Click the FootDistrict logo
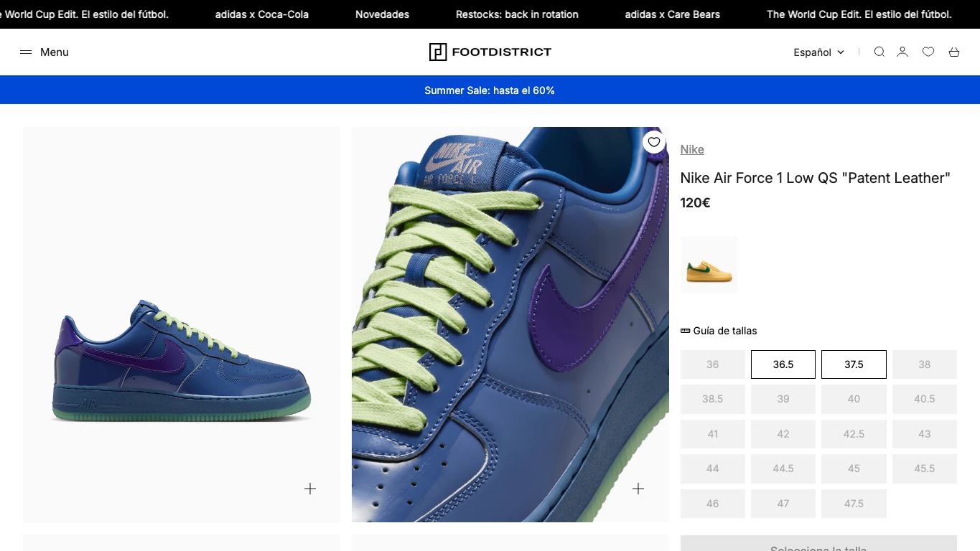 490,52
